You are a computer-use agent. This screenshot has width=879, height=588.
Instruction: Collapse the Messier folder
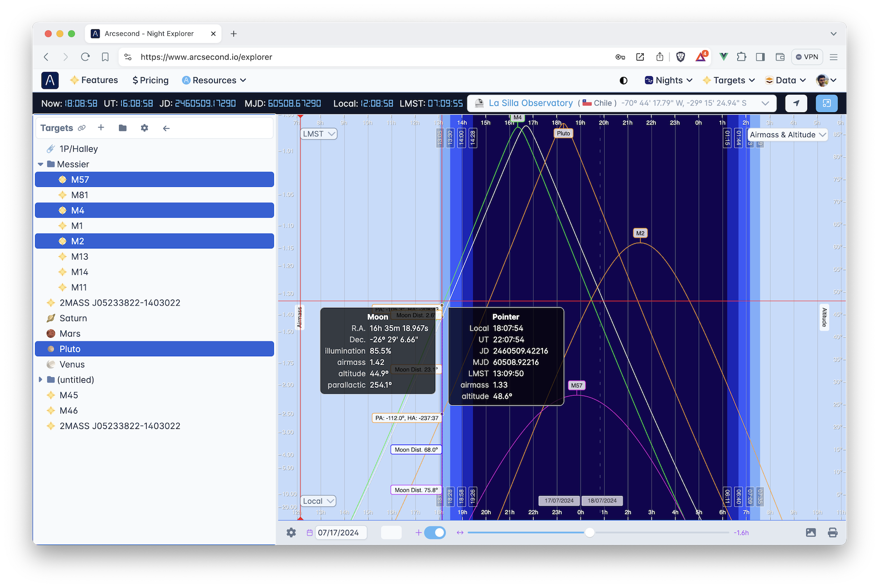coord(41,164)
